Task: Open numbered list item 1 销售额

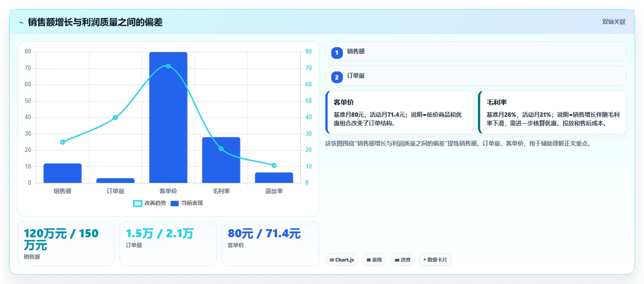Action: [476, 51]
